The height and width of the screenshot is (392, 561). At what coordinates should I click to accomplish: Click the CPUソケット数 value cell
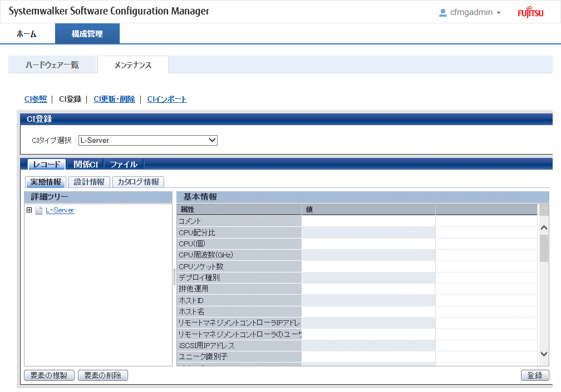coord(368,266)
